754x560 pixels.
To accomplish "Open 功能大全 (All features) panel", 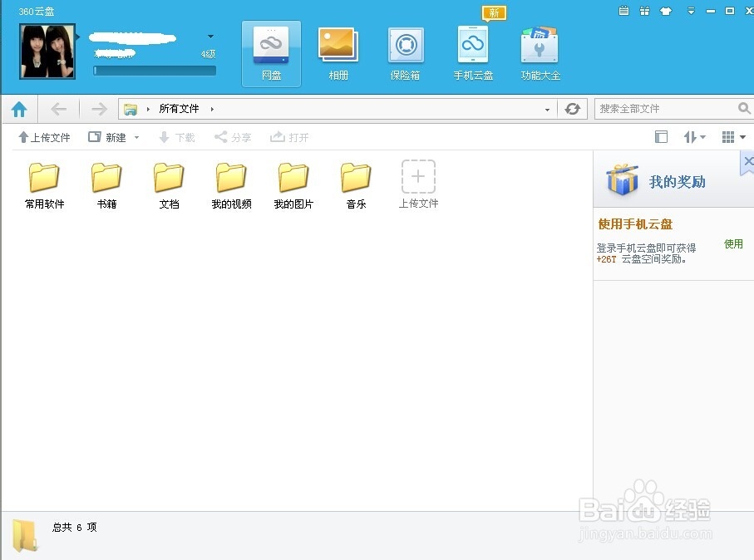I will [539, 52].
